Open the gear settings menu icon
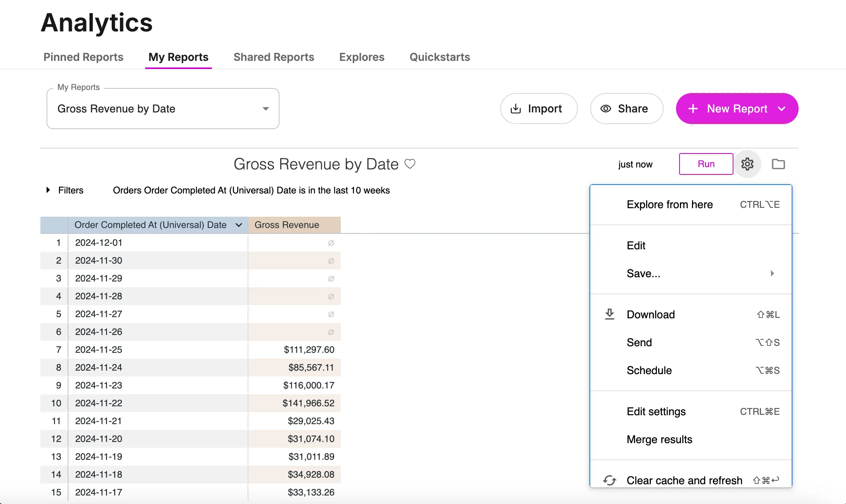This screenshot has height=504, width=846. (747, 164)
